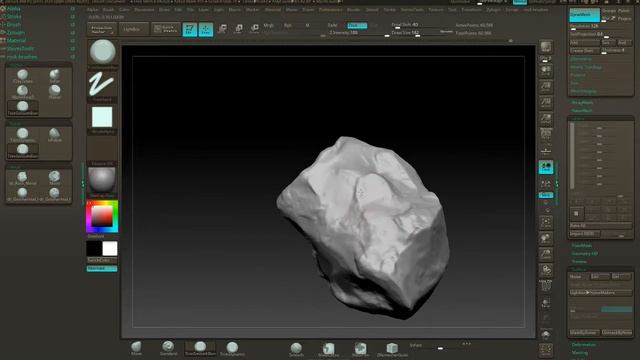Click the Scale icon in top toolbar
Image resolution: width=640 pixels, height=360 pixels.
point(239,29)
